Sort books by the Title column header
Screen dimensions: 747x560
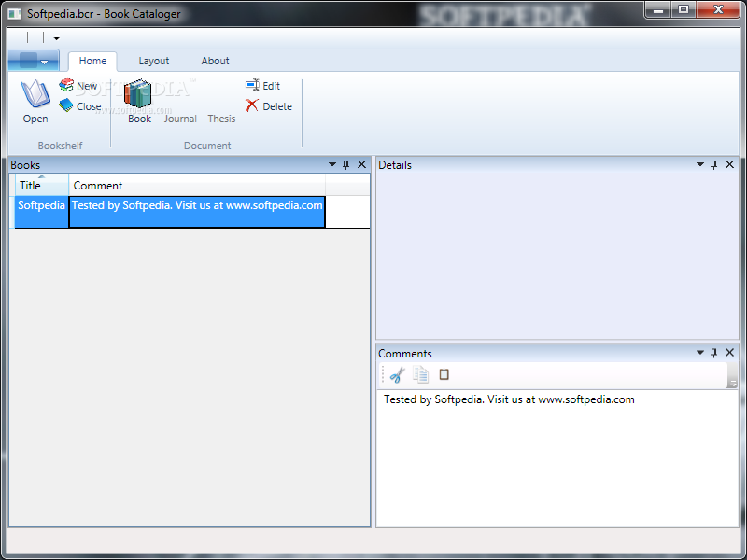(x=42, y=185)
